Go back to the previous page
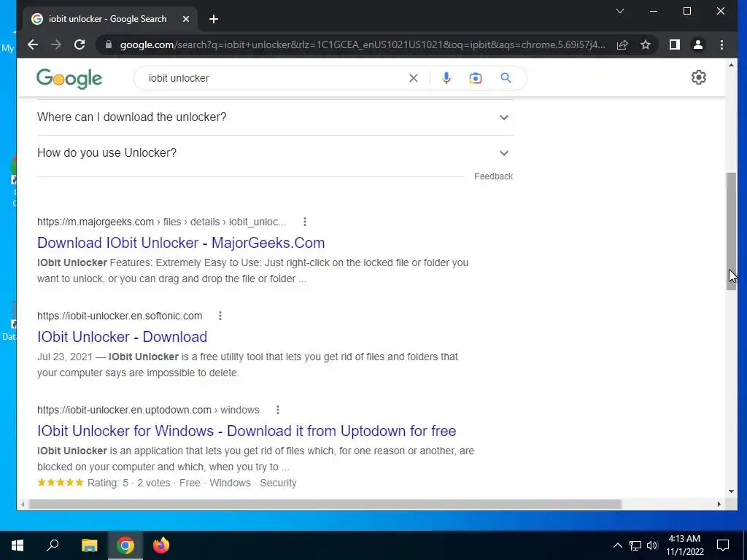This screenshot has height=560, width=747. pos(32,44)
